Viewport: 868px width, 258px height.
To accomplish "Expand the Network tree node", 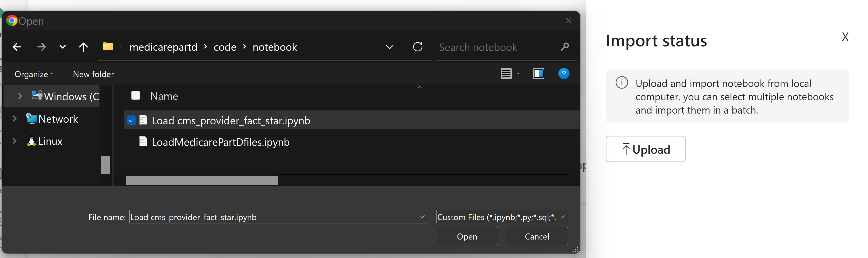I will tap(14, 118).
